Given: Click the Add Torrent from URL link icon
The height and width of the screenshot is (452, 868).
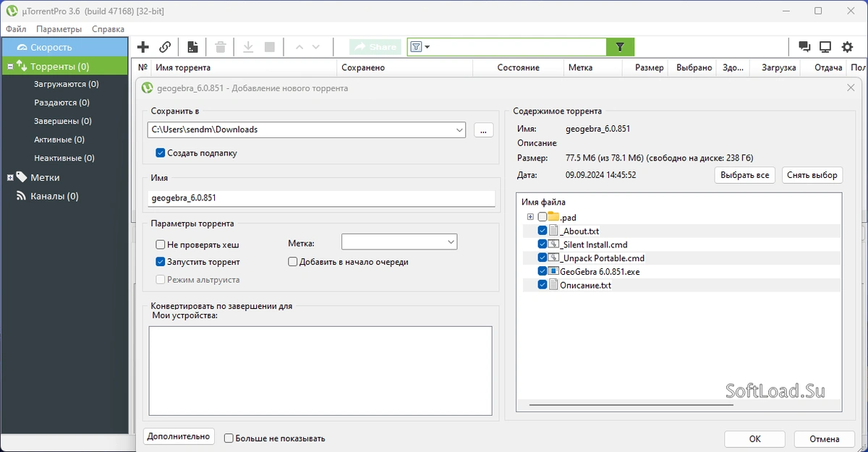Looking at the screenshot, I should pos(165,47).
